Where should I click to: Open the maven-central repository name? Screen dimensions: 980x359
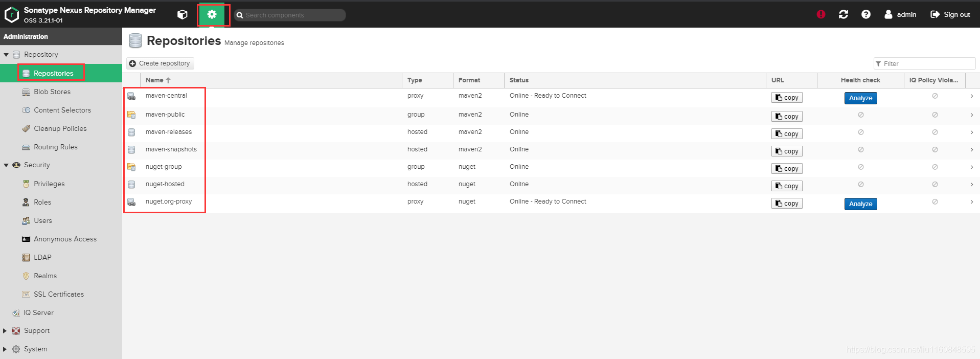point(166,96)
